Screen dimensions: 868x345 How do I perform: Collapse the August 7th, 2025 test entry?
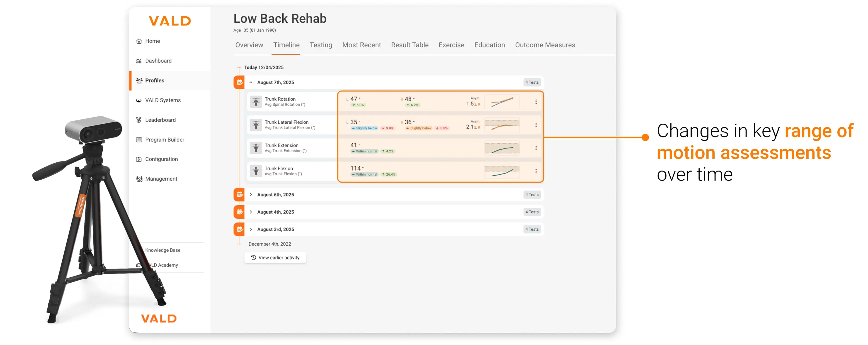[x=251, y=82]
